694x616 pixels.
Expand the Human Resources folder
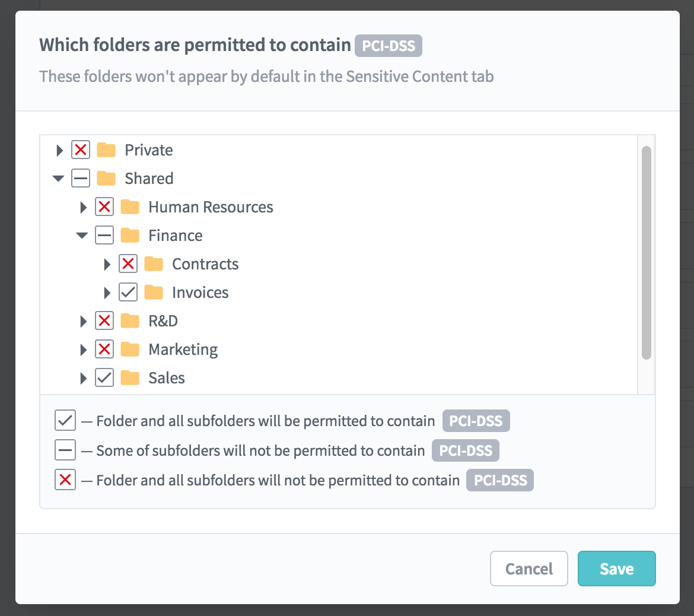coord(83,207)
